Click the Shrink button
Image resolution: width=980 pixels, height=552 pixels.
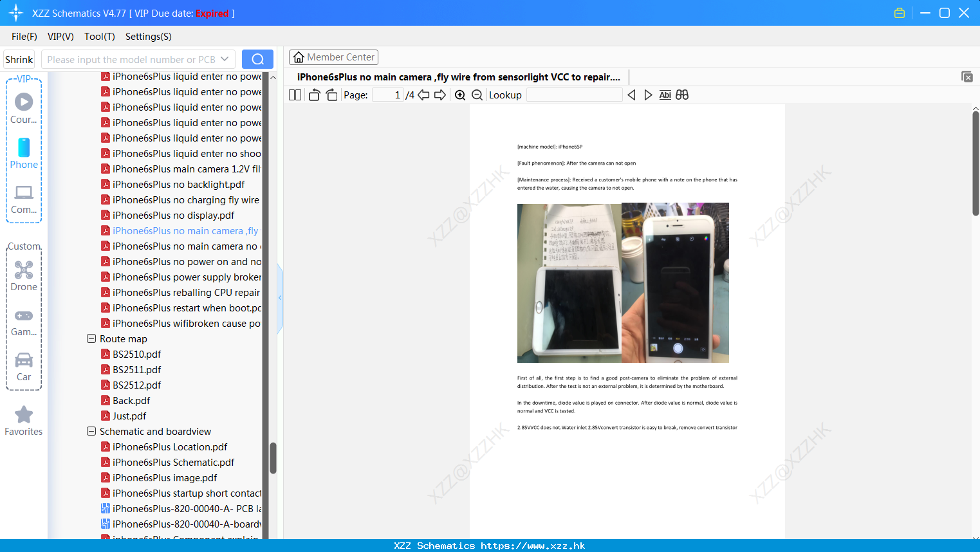19,59
